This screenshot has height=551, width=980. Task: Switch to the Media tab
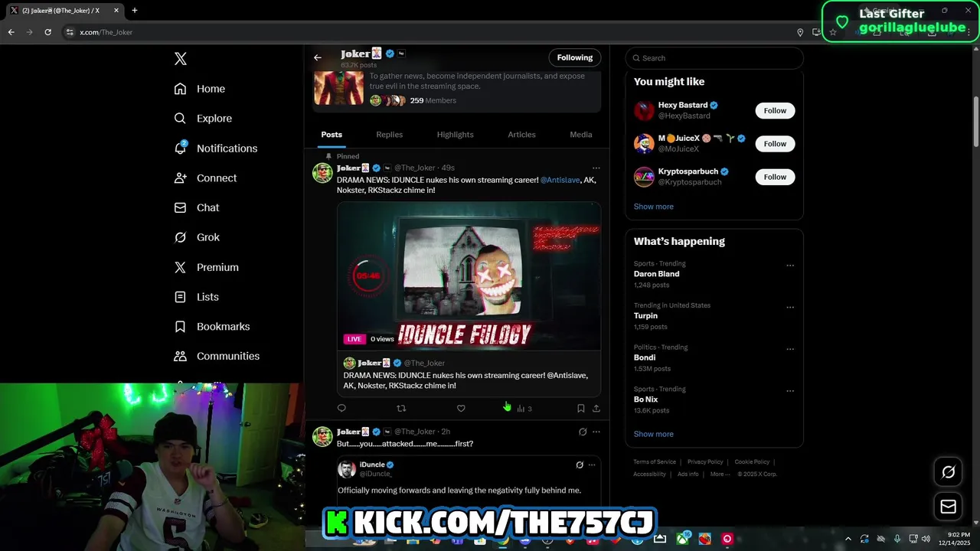coord(580,135)
